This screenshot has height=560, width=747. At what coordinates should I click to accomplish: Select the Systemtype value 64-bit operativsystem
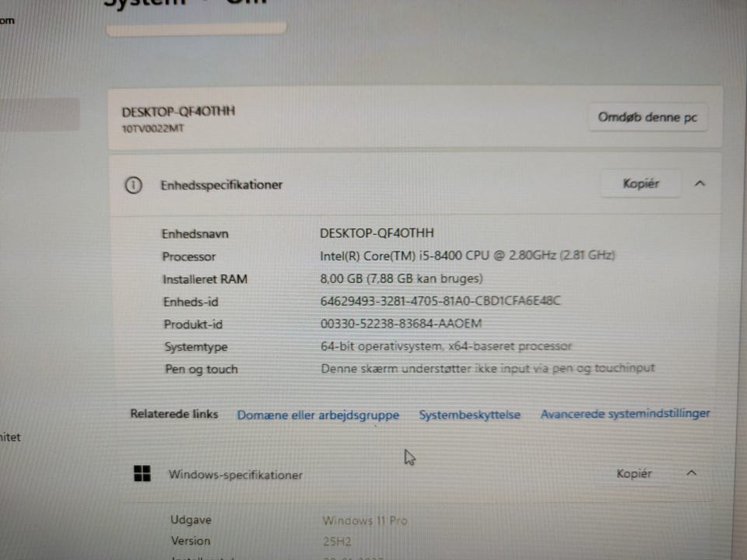446,346
